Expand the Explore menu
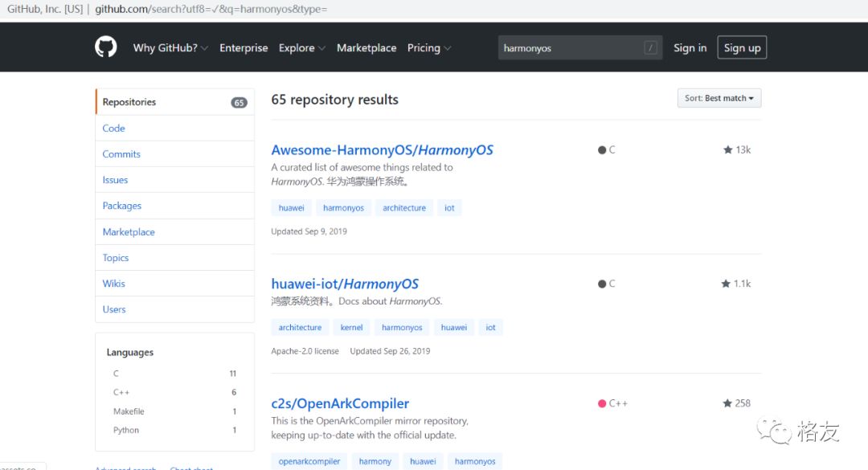This screenshot has height=470, width=868. pyautogui.click(x=301, y=47)
